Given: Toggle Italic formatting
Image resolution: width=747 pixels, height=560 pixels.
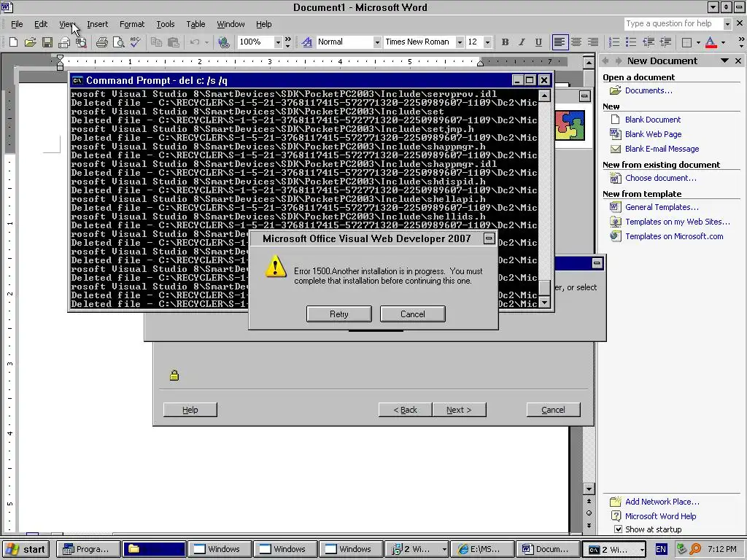Looking at the screenshot, I should (522, 42).
